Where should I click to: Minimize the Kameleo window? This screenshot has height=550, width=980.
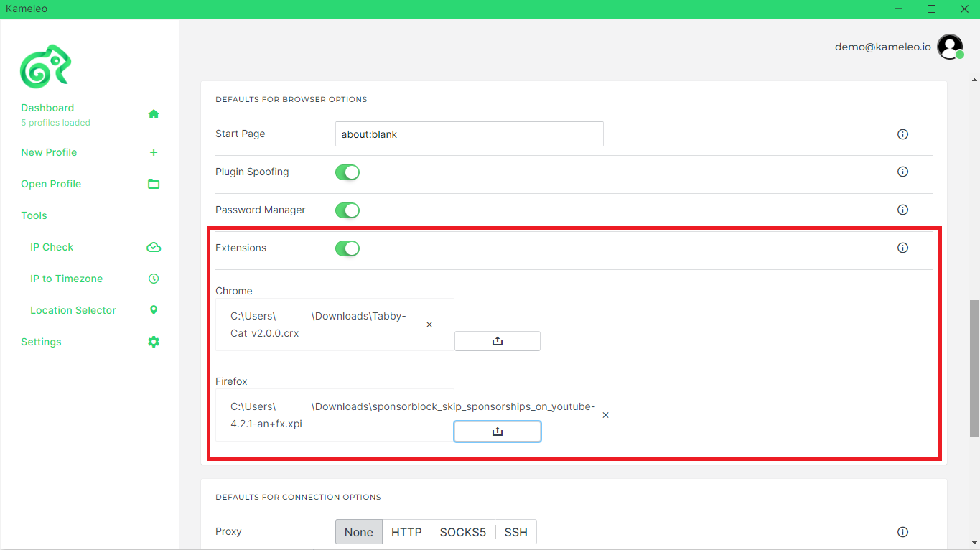click(899, 9)
